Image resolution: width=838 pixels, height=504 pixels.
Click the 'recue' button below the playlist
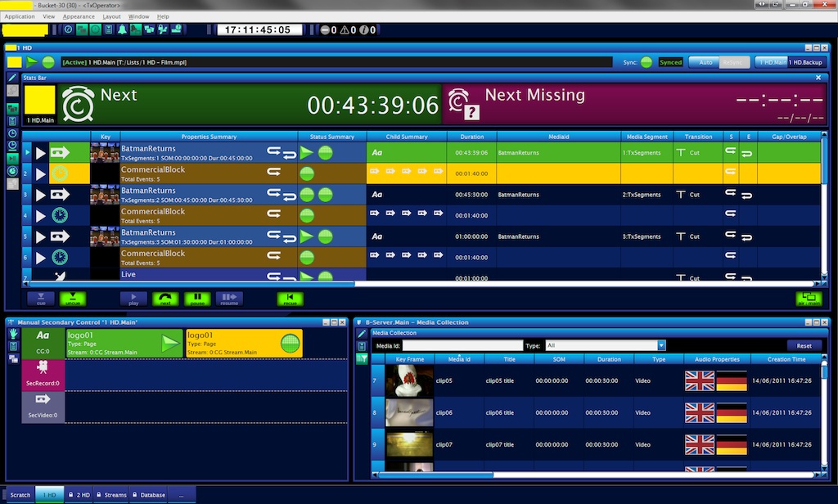(x=290, y=299)
